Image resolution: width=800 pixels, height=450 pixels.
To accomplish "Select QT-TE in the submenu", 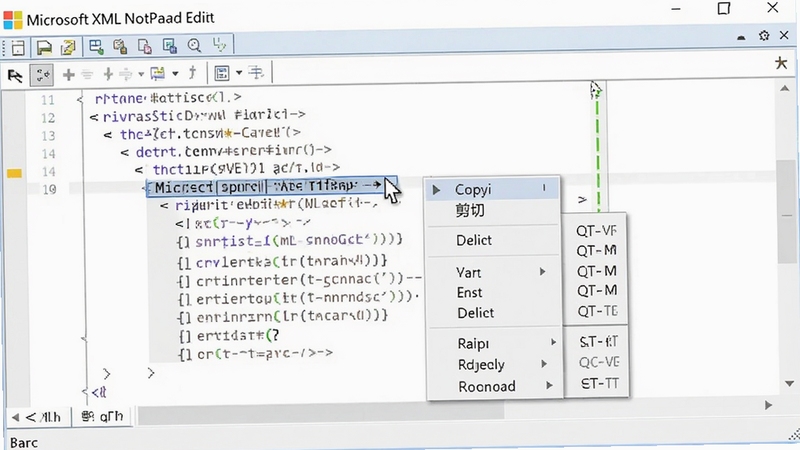I will pos(596,311).
